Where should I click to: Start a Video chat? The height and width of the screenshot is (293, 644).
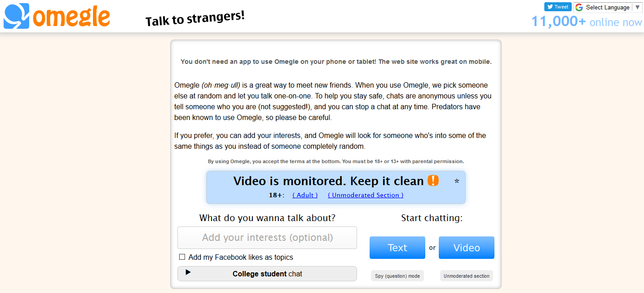point(467,248)
